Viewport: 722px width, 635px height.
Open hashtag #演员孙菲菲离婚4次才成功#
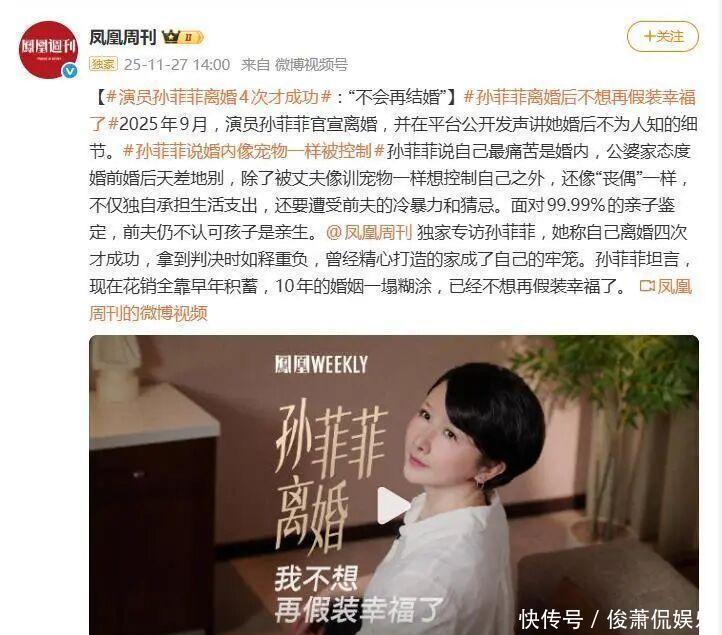(x=219, y=97)
